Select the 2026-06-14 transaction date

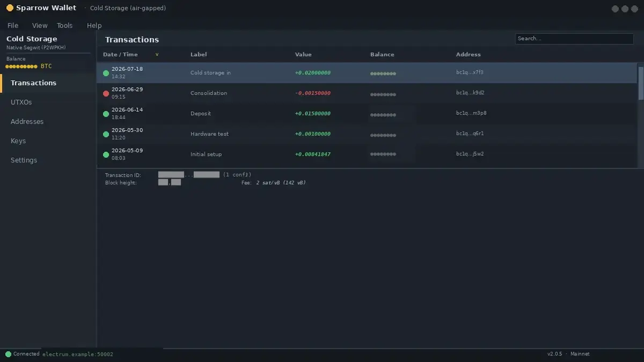(x=127, y=110)
